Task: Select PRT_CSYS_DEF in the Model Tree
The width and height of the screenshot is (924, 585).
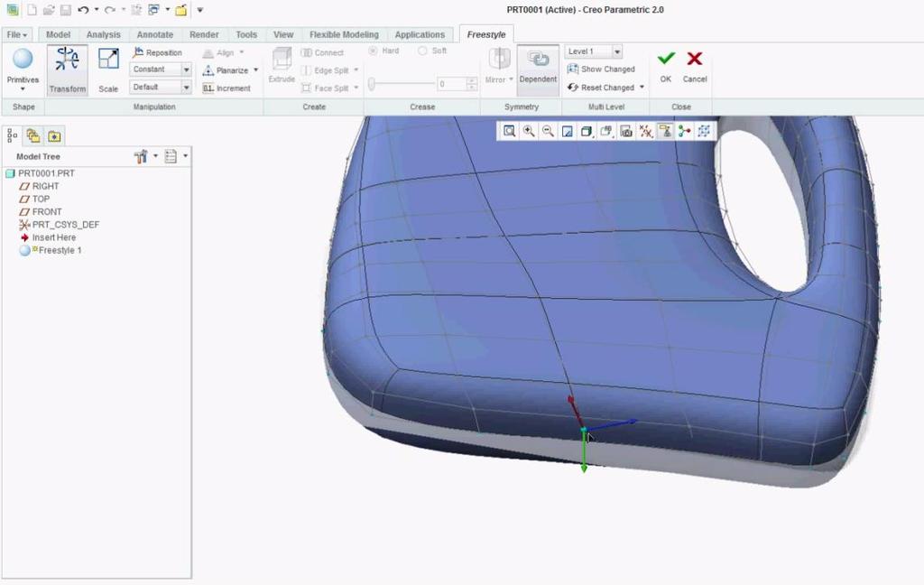Action: click(x=60, y=225)
